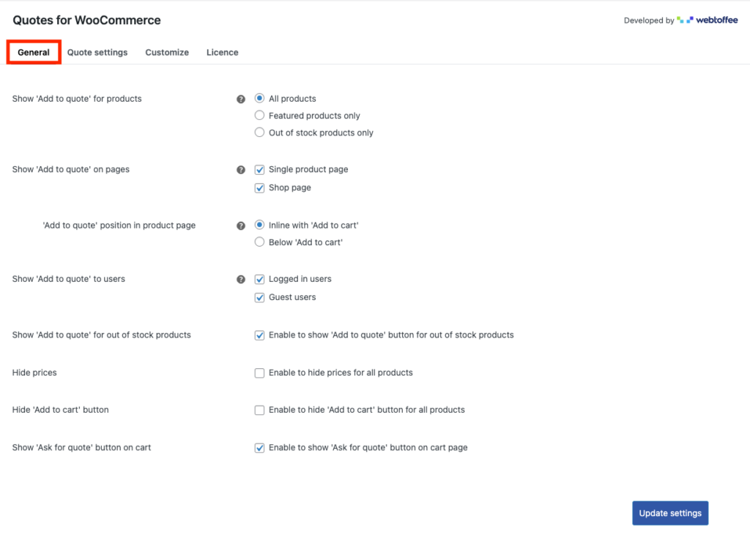Open help for 'Add to quote' position setting
This screenshot has height=560, width=750.
pos(240,225)
